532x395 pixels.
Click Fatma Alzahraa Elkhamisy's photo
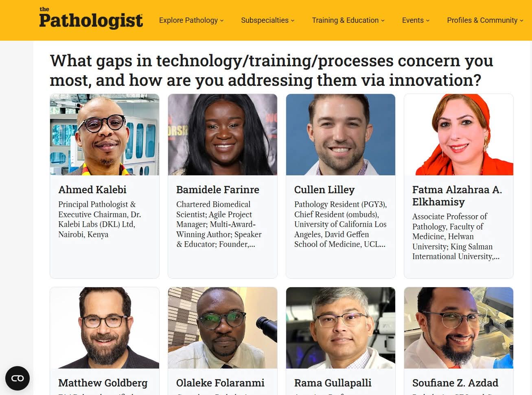pyautogui.click(x=459, y=135)
